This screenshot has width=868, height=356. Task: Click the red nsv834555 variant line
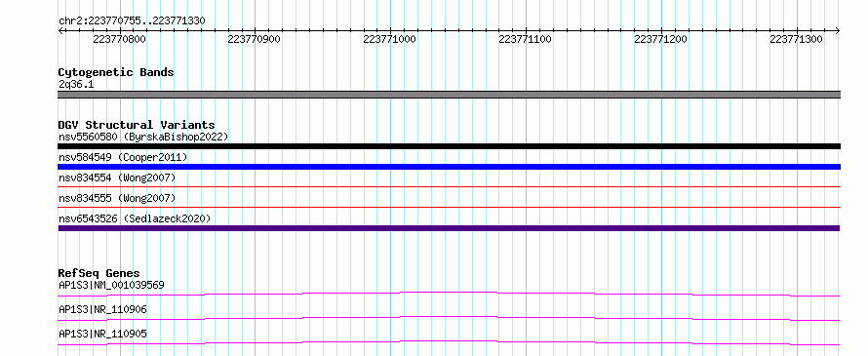449,208
